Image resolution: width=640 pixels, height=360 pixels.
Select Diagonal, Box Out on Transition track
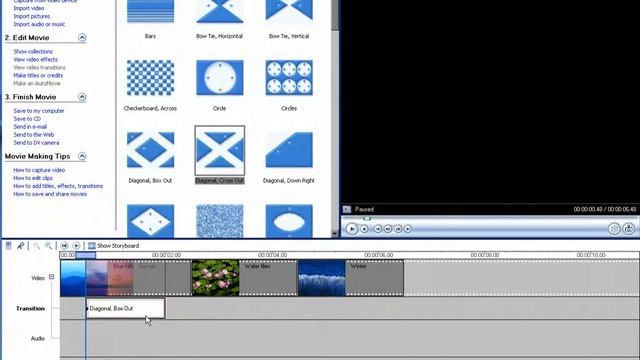[x=126, y=309]
